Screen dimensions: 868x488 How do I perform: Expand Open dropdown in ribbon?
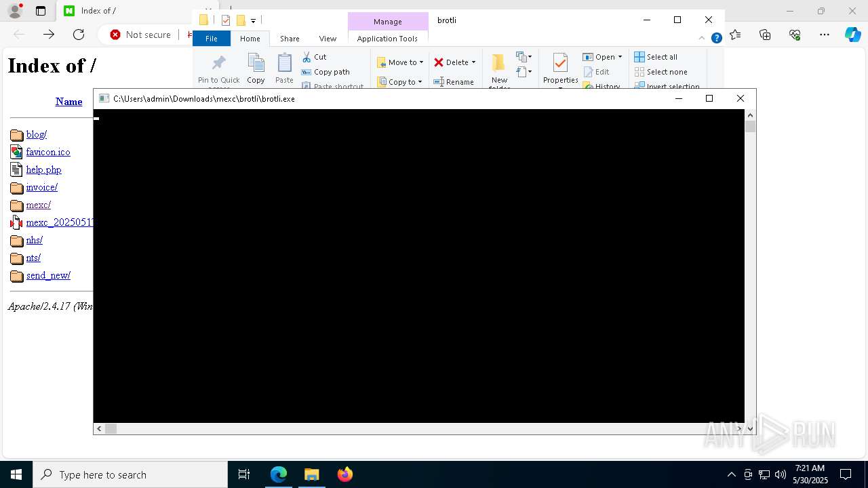pos(620,57)
